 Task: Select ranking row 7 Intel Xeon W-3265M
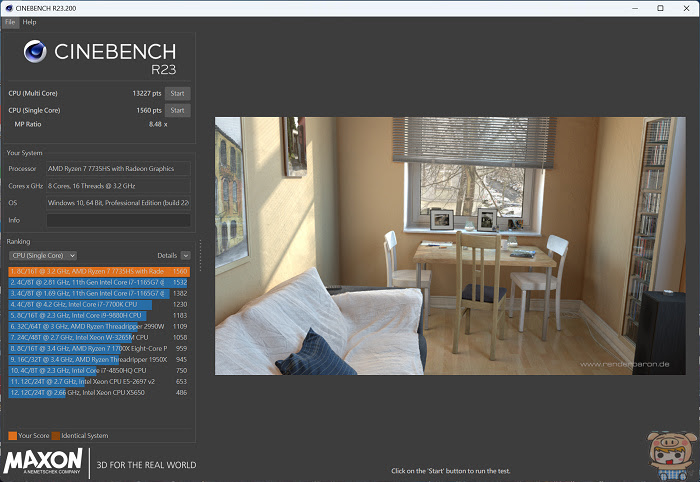click(x=99, y=337)
